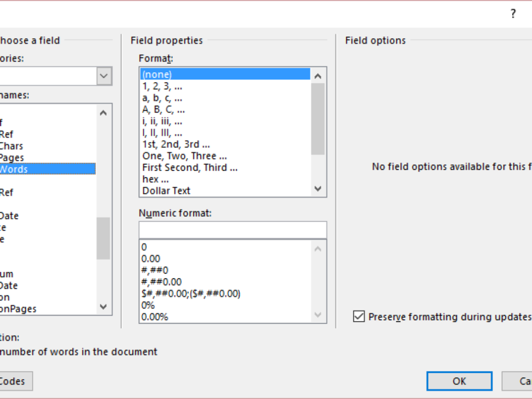532x399 pixels.
Task: Open the Categories dropdown arrow
Action: 104,76
